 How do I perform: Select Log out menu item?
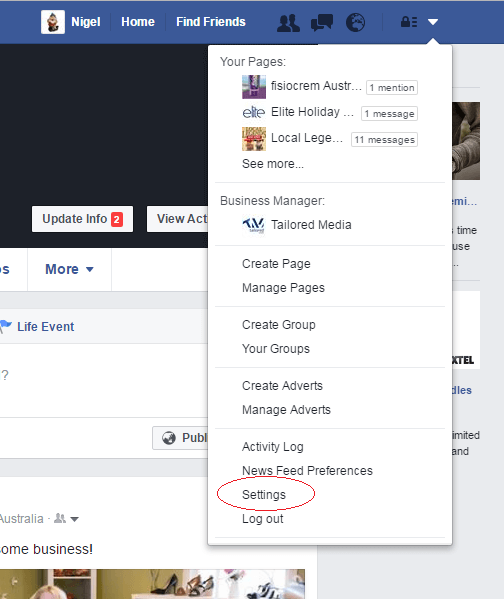[263, 519]
